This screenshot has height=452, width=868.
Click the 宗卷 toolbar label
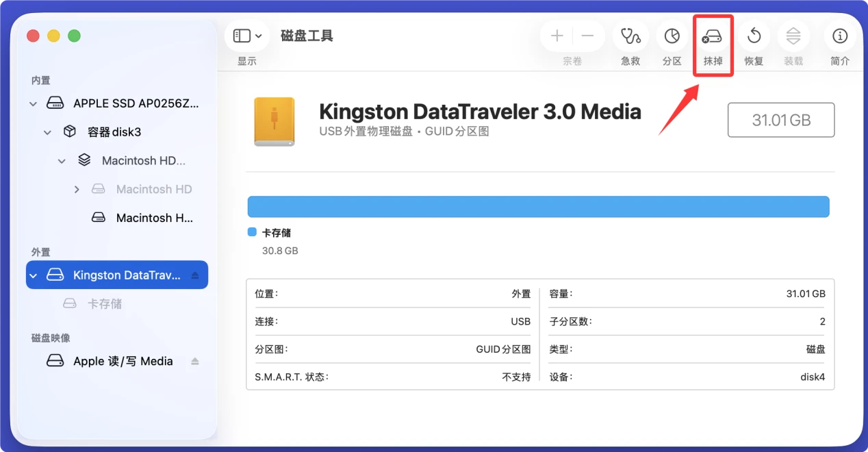pos(572,61)
